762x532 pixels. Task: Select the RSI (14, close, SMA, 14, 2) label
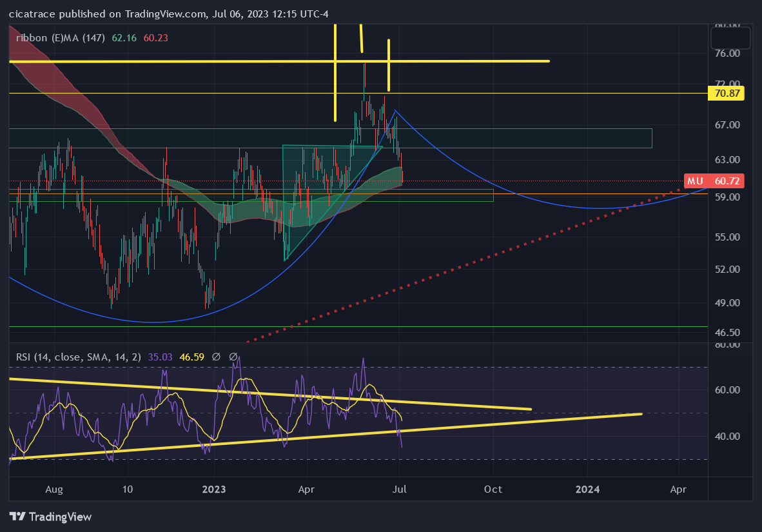(x=78, y=357)
